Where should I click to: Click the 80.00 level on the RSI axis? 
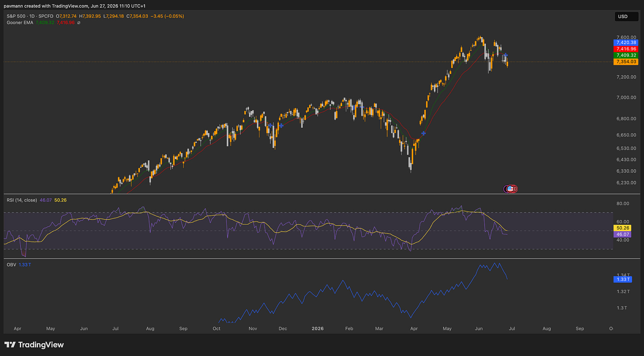(x=623, y=203)
